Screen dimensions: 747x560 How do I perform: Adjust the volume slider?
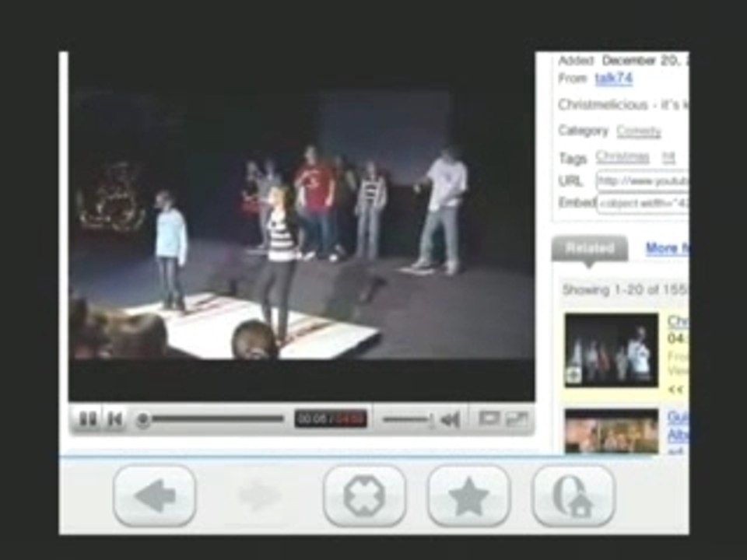[x=408, y=419]
